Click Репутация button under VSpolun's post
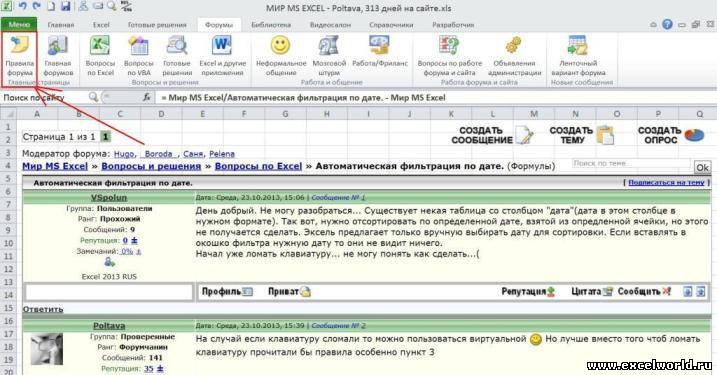The height and width of the screenshot is (375, 717). [528, 292]
